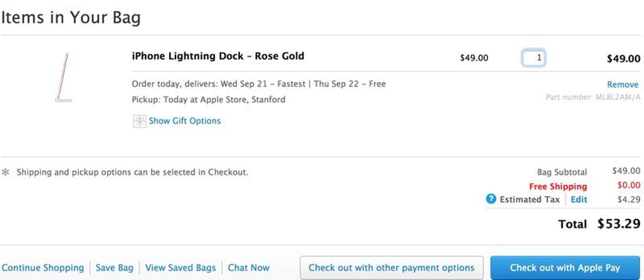Edit the Estimated Tax amount
This screenshot has height=280, width=644.
coord(579,199)
